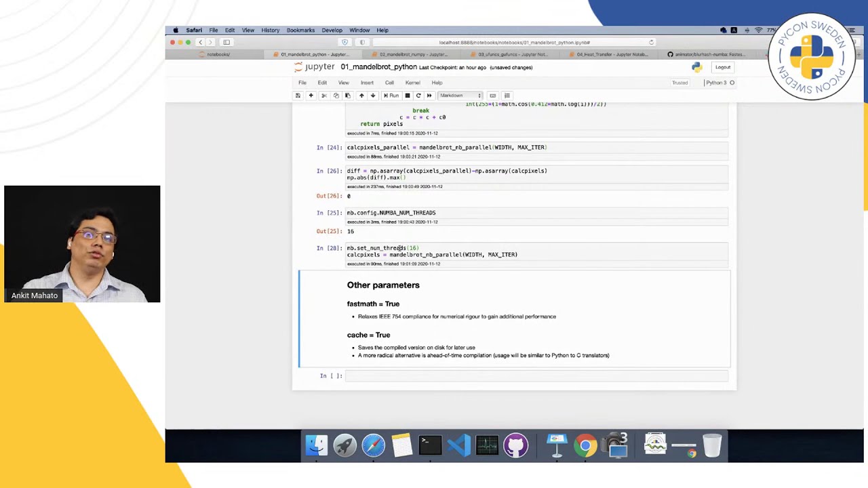The height and width of the screenshot is (488, 868).
Task: Move selected cell down arrow
Action: [372, 96]
